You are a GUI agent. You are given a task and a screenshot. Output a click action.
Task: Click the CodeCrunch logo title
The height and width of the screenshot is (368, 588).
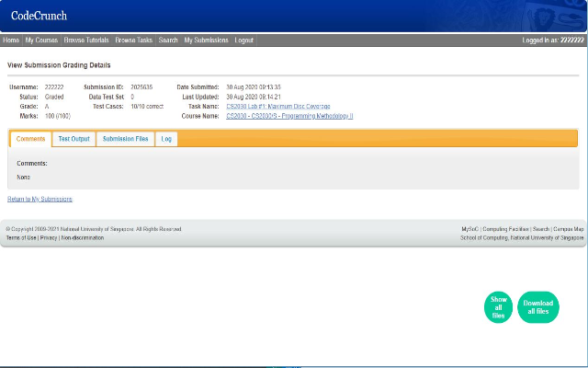pyautogui.click(x=39, y=16)
